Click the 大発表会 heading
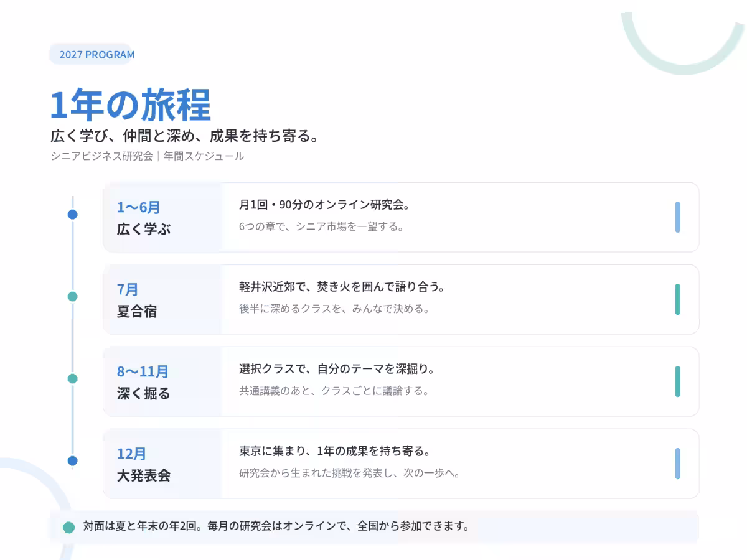The height and width of the screenshot is (560, 747). click(144, 475)
